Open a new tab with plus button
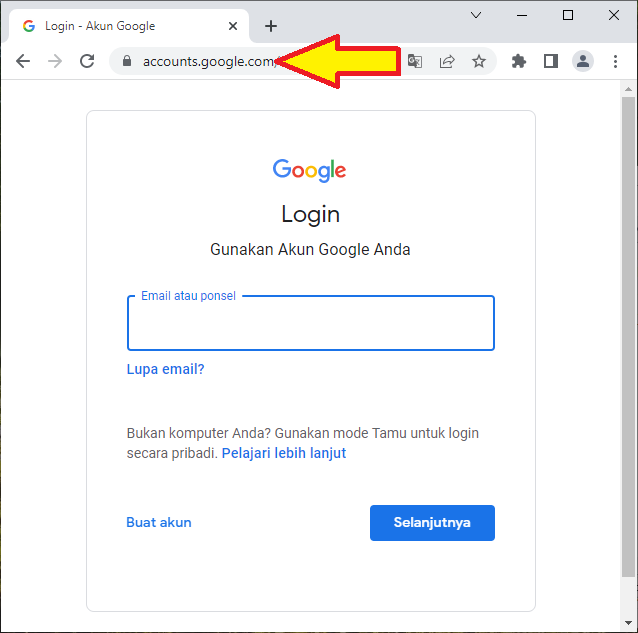 coord(271,26)
